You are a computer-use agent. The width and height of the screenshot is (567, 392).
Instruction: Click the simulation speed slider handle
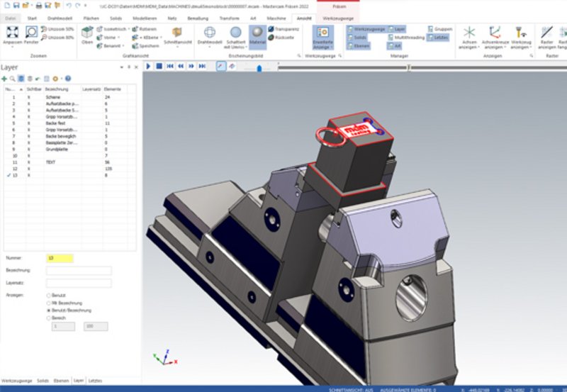tap(260, 68)
